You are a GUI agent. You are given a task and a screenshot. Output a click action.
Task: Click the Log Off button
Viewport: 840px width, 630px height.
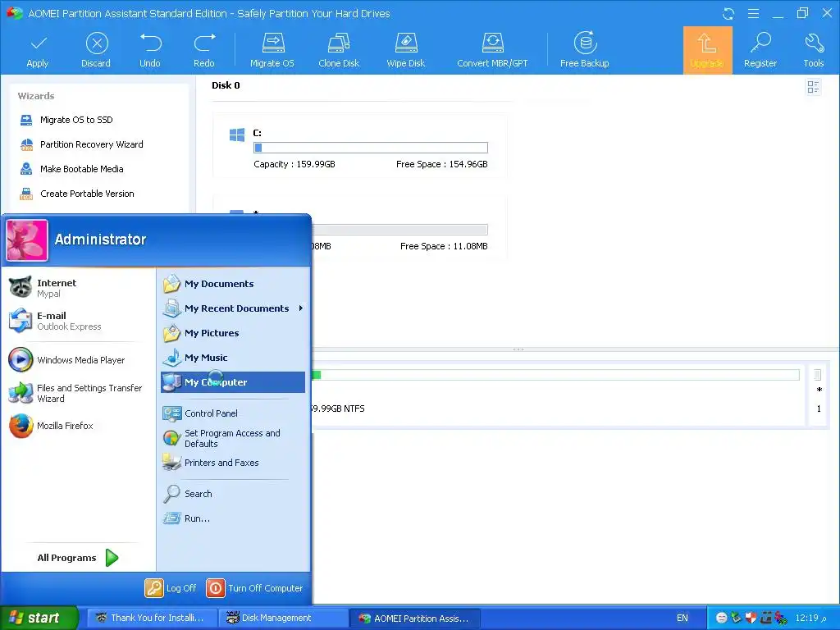tap(171, 588)
